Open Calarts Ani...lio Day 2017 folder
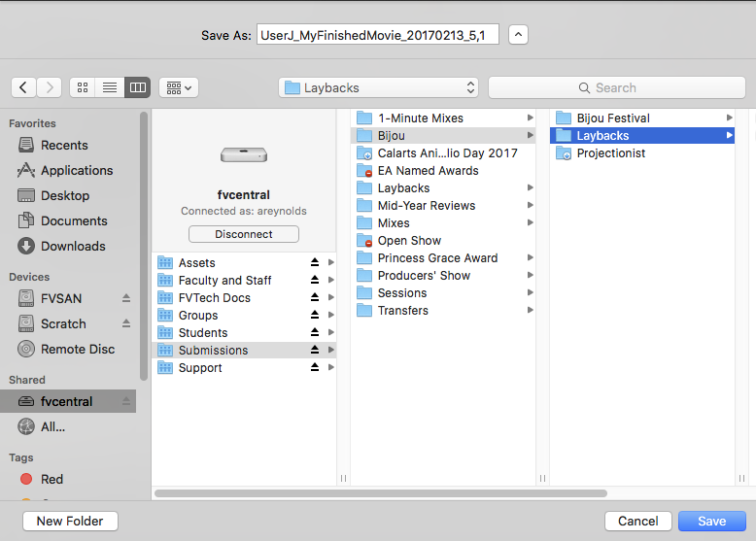Screen dimensions: 756x541 click(x=443, y=153)
